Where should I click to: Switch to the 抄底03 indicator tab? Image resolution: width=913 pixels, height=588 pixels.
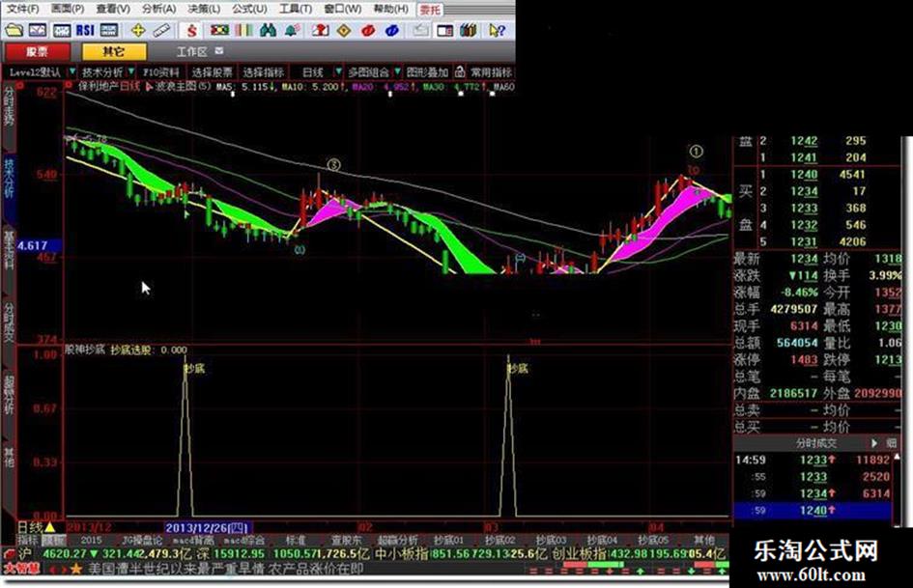tap(551, 541)
